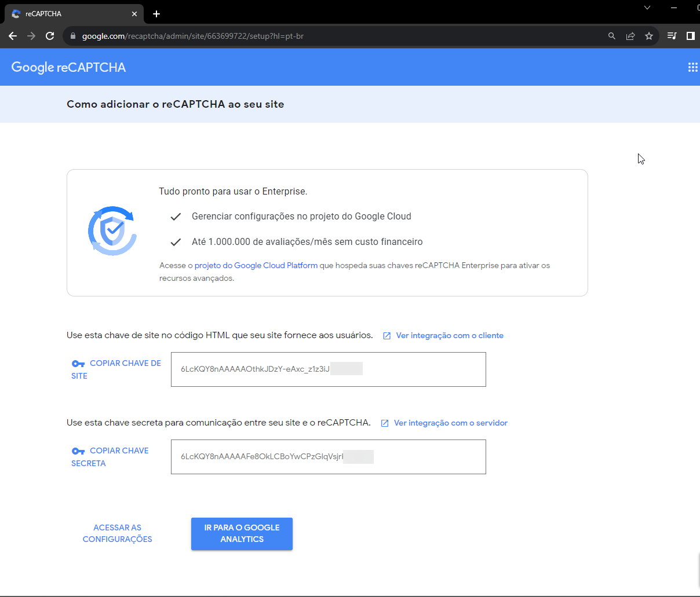Viewport: 700px width, 597px height.
Task: Click the bookmark star icon
Action: pyautogui.click(x=649, y=35)
